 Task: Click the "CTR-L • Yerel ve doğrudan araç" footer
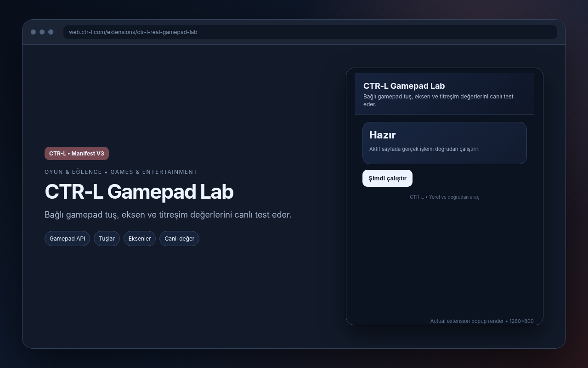point(445,197)
